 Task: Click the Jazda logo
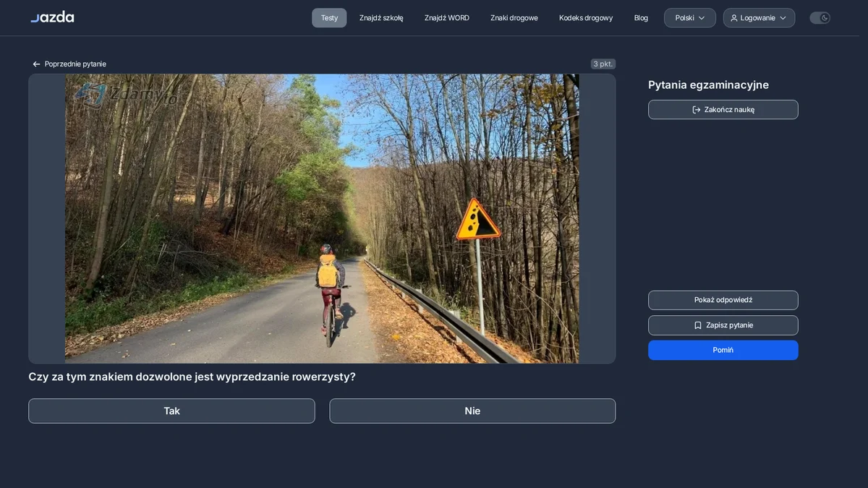click(x=52, y=17)
